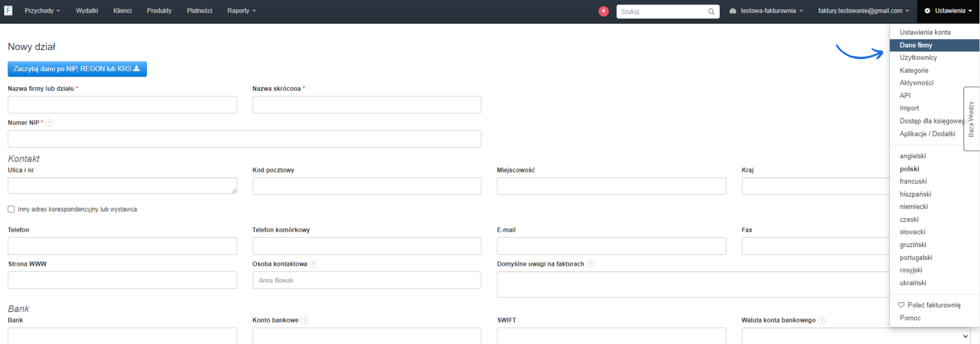This screenshot has height=344, width=980.
Task: Click Osoba kontaktowa field with Anna Nowak
Action: point(367,280)
